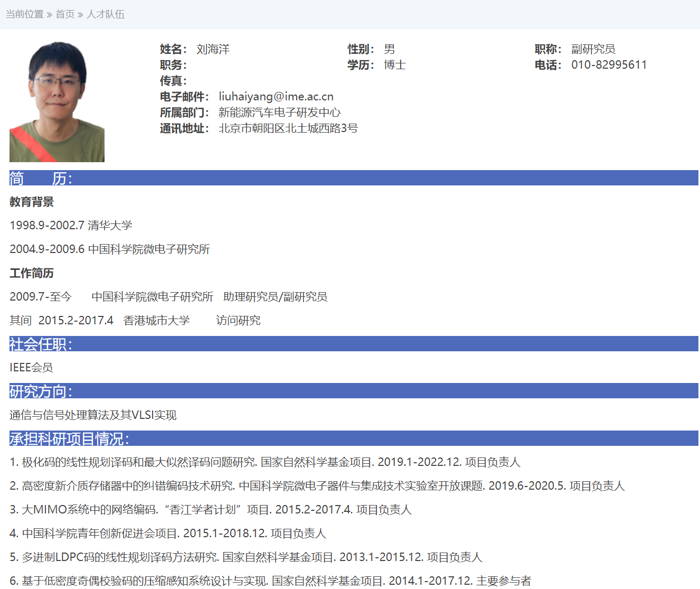The width and height of the screenshot is (700, 589).
Task: Click the 香港城市大学 visiting research line
Action: (135, 321)
